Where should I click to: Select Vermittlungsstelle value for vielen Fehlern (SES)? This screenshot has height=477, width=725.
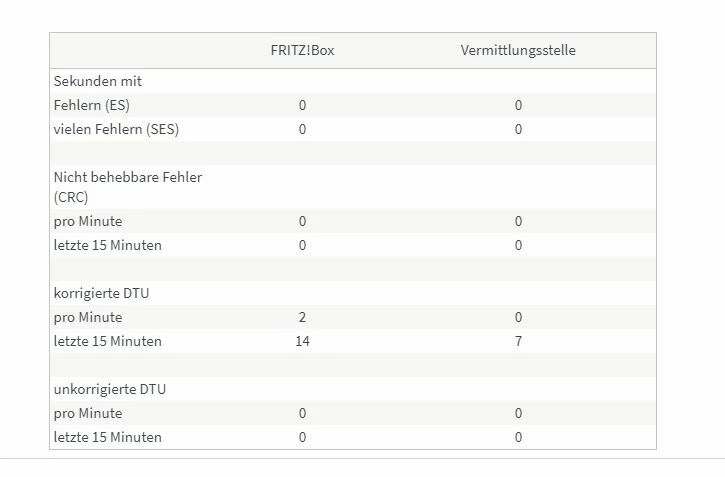point(518,129)
